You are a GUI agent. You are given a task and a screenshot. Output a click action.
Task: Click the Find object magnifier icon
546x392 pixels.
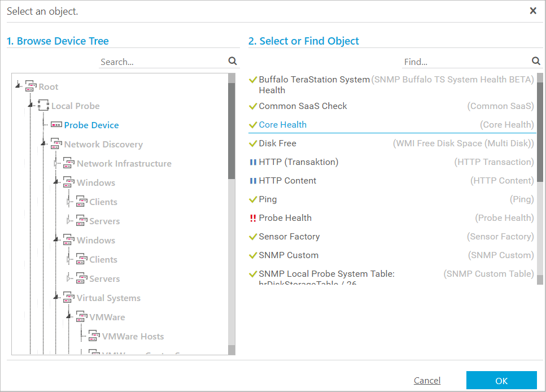pos(536,61)
